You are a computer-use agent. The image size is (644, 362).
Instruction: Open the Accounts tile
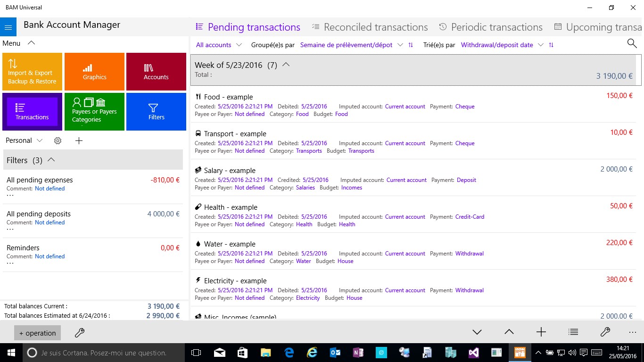click(156, 72)
